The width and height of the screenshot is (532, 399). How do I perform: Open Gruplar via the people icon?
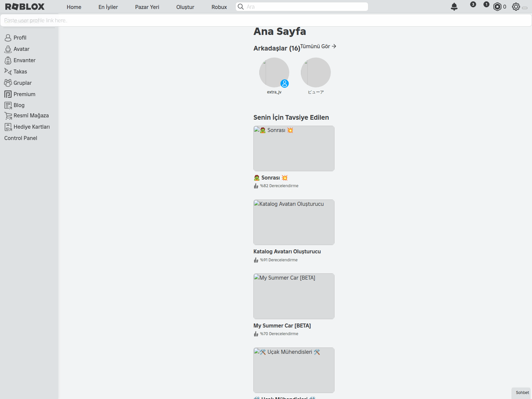pyautogui.click(x=8, y=82)
